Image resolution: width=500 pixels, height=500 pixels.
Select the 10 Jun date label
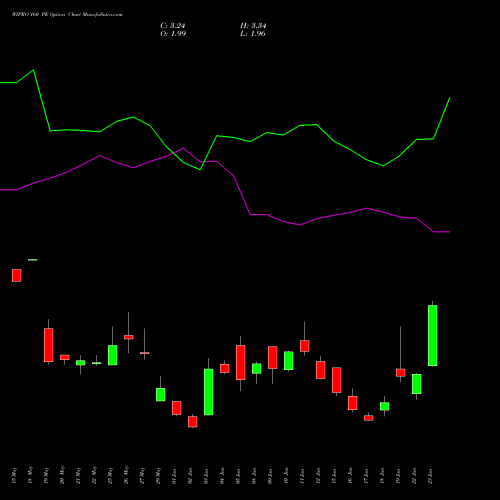pyautogui.click(x=286, y=475)
